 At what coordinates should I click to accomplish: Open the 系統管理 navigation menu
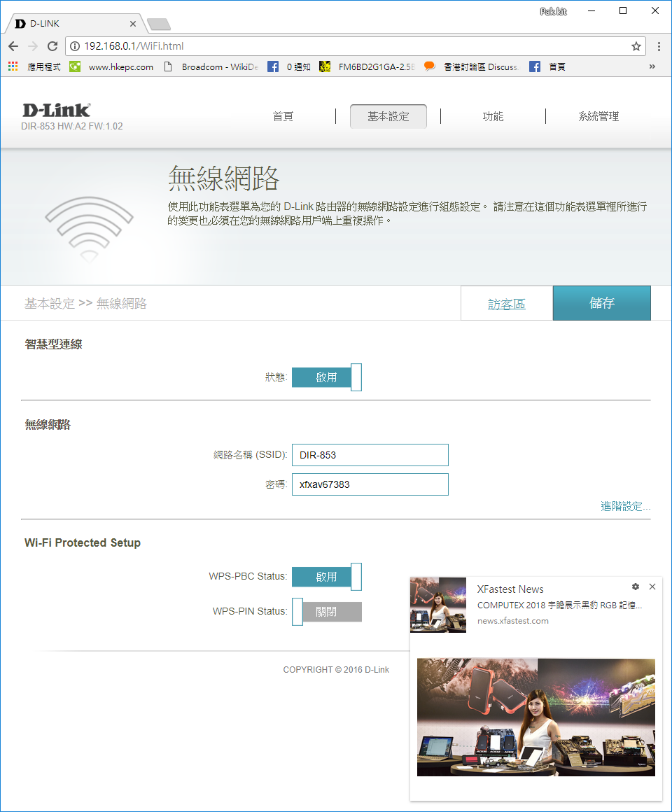click(x=598, y=116)
